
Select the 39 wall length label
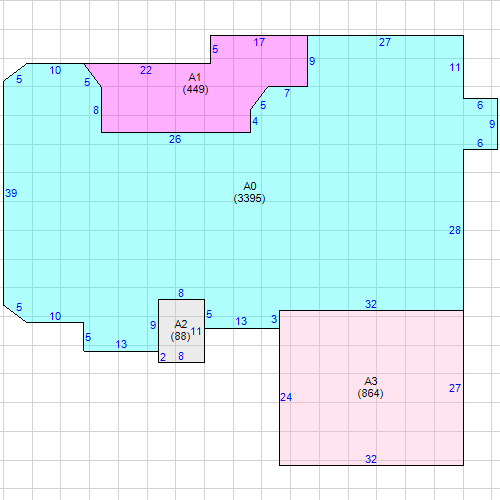click(x=11, y=193)
